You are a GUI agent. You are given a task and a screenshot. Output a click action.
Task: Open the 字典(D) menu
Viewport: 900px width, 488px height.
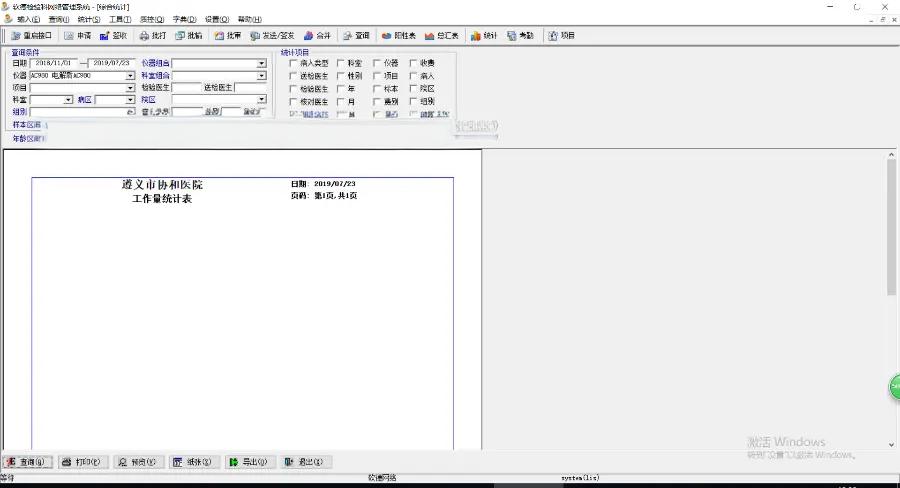(184, 20)
